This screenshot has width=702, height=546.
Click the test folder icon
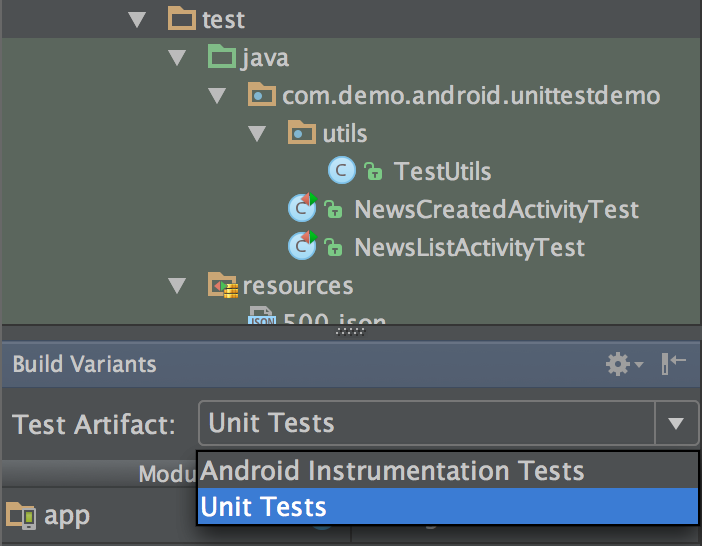pos(181,18)
